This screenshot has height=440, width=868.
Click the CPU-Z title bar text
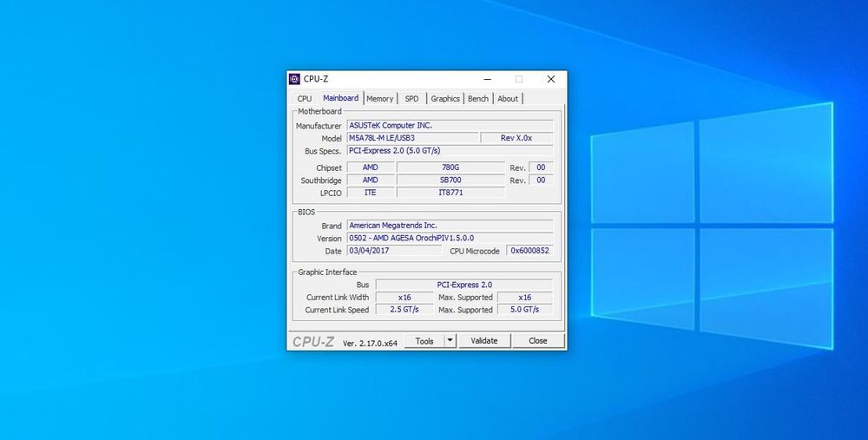coord(316,79)
